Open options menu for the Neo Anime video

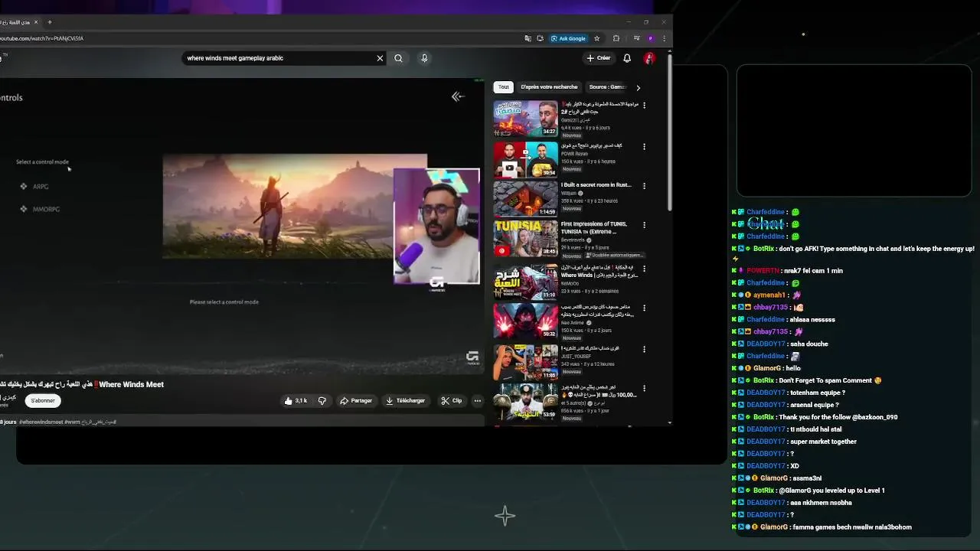(x=644, y=308)
